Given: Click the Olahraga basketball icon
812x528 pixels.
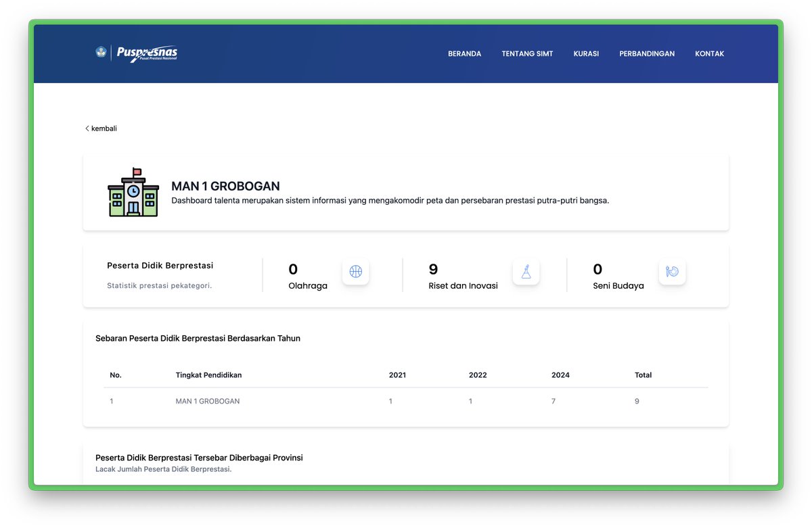Looking at the screenshot, I should (356, 272).
